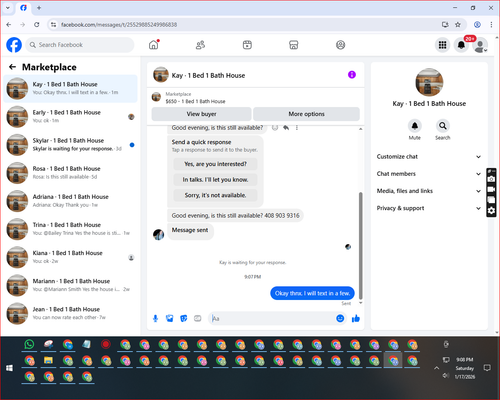
Task: Choose a GIF
Action: point(198,319)
